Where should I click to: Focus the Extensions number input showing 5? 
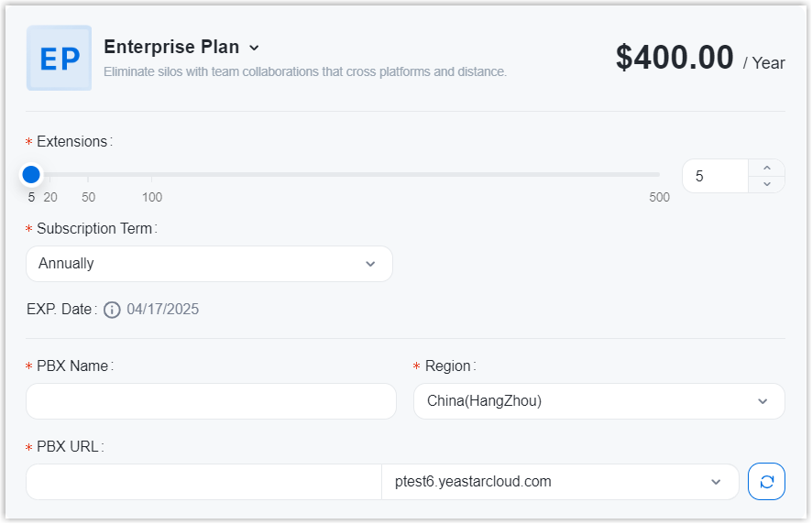point(716,176)
